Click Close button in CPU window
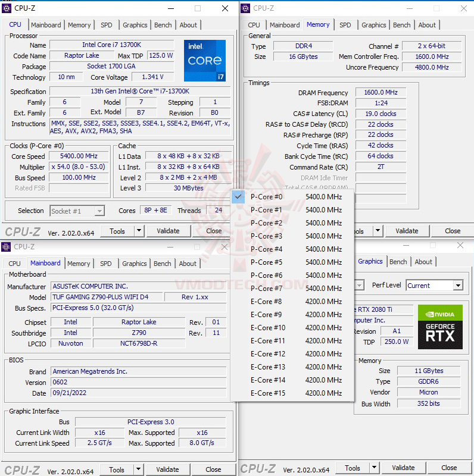474x476 pixels. click(214, 231)
